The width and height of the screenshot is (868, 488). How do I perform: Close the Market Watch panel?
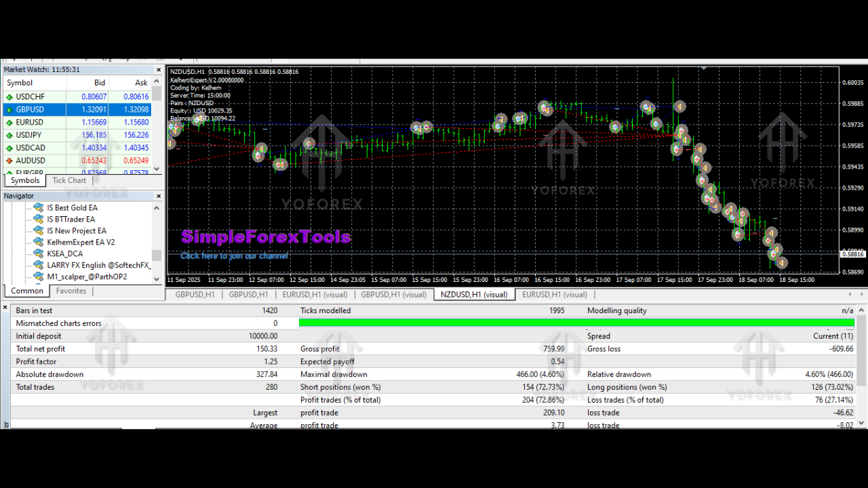pyautogui.click(x=159, y=70)
